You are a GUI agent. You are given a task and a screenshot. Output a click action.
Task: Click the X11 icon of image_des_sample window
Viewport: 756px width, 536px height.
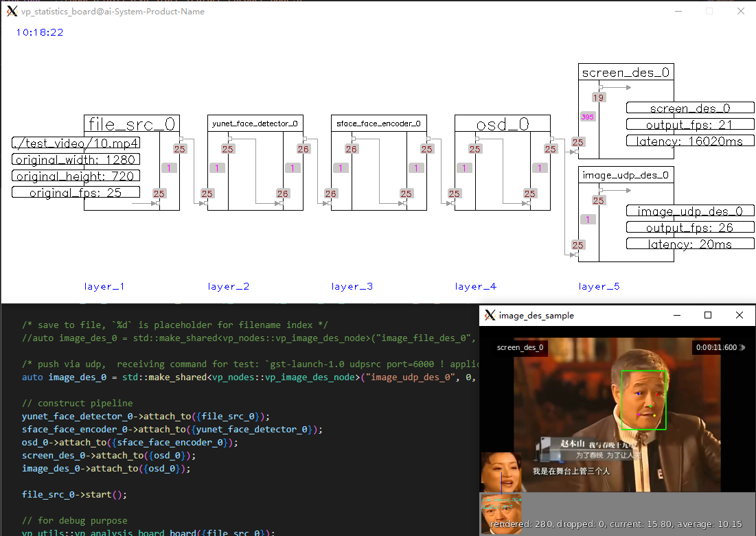(490, 315)
